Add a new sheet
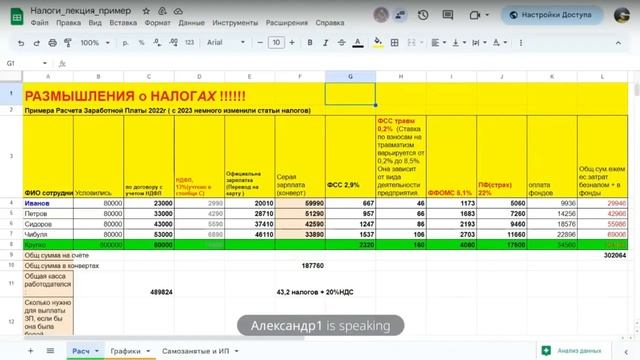This screenshot has width=640, height=360. 31,351
